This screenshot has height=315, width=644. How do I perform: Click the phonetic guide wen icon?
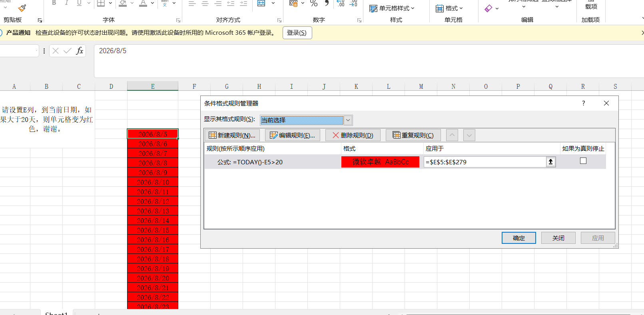[x=165, y=3]
